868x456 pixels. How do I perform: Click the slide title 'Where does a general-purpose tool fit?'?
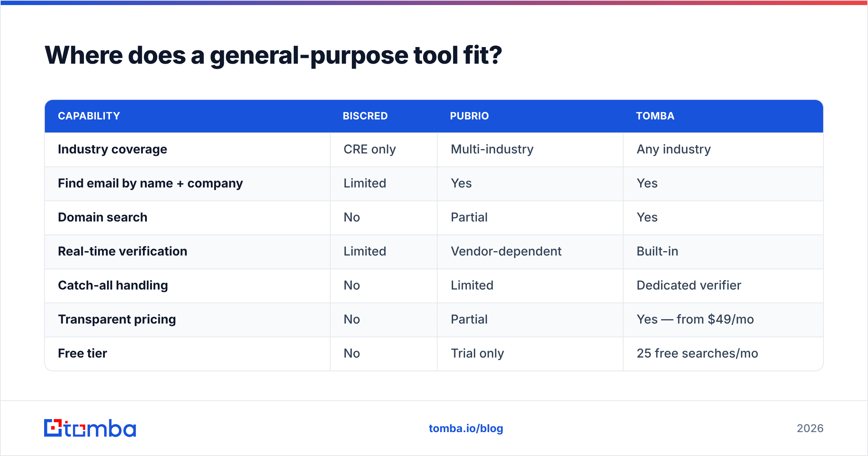pyautogui.click(x=273, y=55)
